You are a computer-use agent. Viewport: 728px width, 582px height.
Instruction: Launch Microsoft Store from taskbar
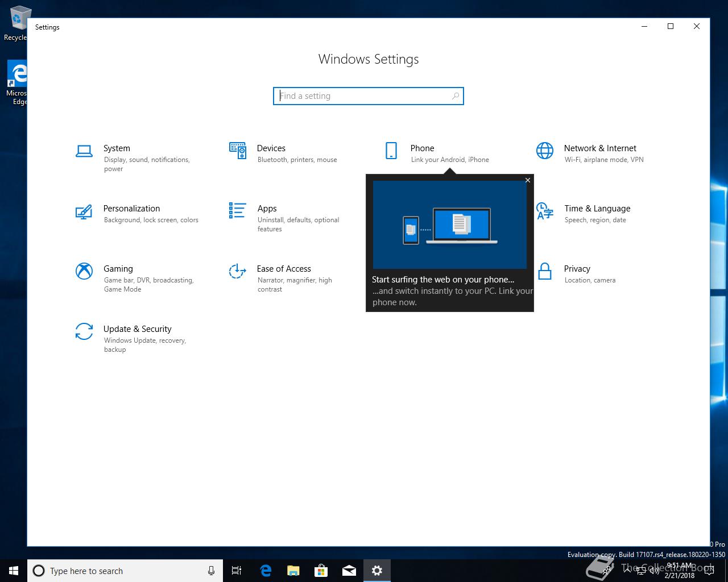tap(321, 571)
